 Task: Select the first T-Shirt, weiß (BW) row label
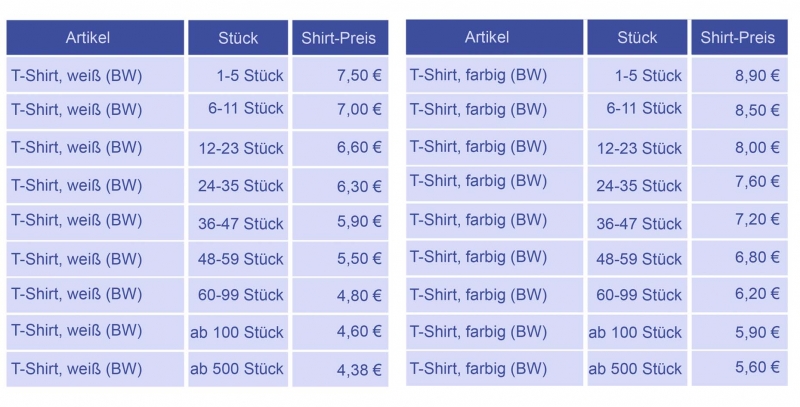pyautogui.click(x=77, y=75)
